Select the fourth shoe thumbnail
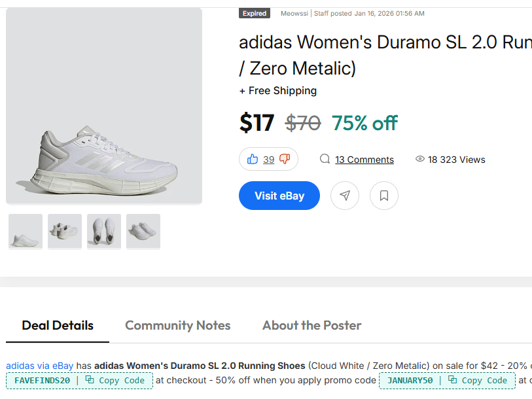532x399 pixels. (143, 232)
